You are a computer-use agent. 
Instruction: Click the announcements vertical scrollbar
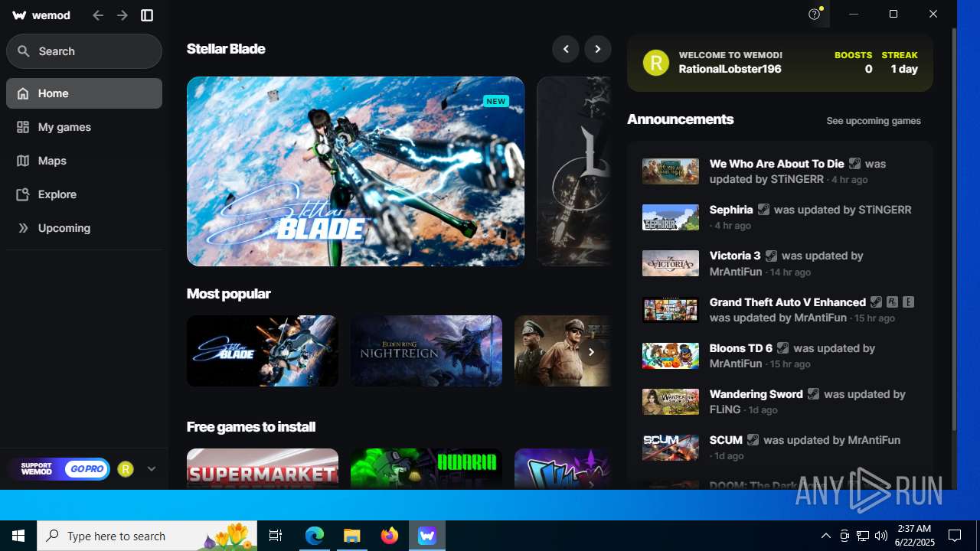click(x=954, y=230)
